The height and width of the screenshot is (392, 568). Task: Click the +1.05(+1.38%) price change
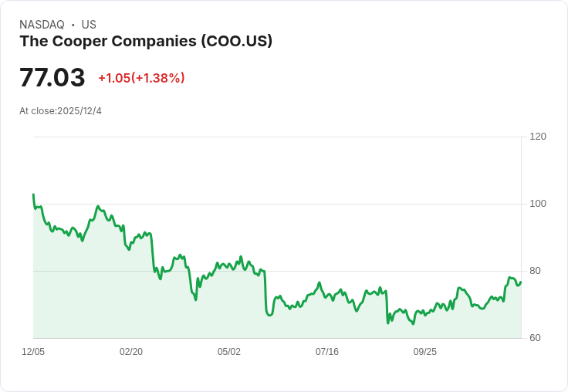(141, 78)
